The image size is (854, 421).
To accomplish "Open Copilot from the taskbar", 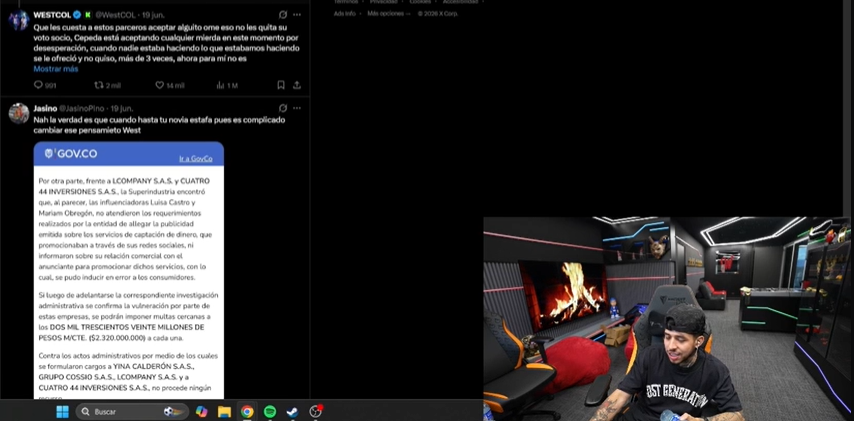I will 202,412.
